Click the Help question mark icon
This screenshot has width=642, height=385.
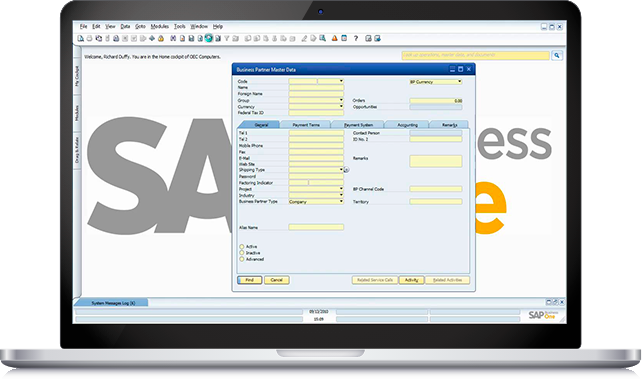pyautogui.click(x=356, y=38)
